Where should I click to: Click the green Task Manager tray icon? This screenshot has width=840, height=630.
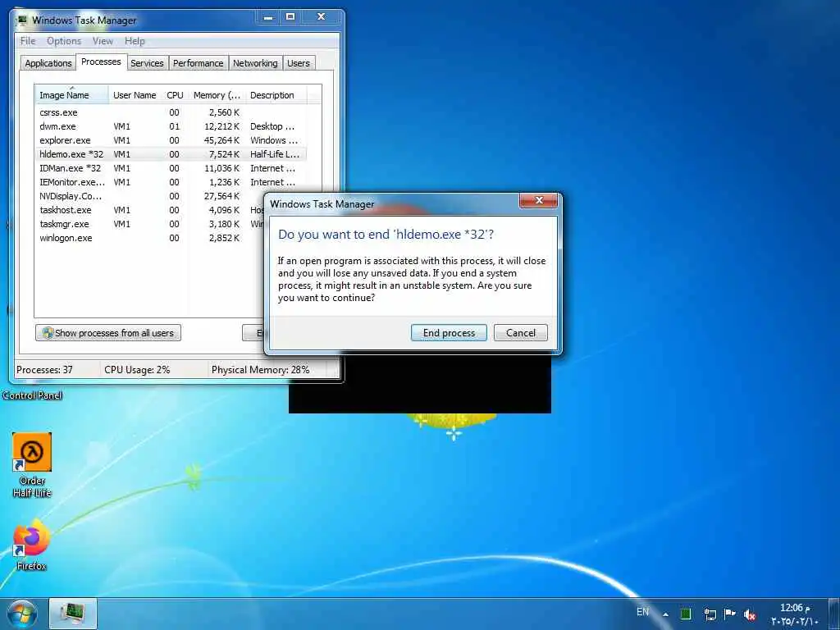tap(685, 614)
